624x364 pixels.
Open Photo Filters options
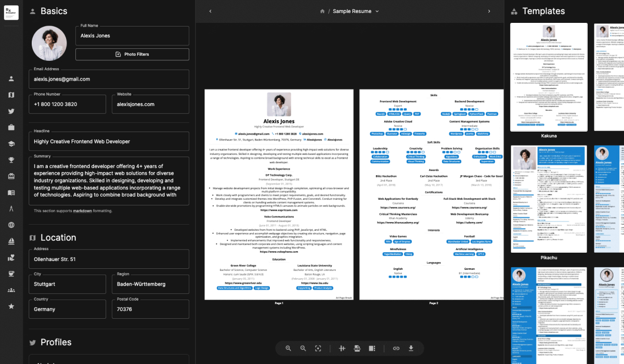[132, 54]
